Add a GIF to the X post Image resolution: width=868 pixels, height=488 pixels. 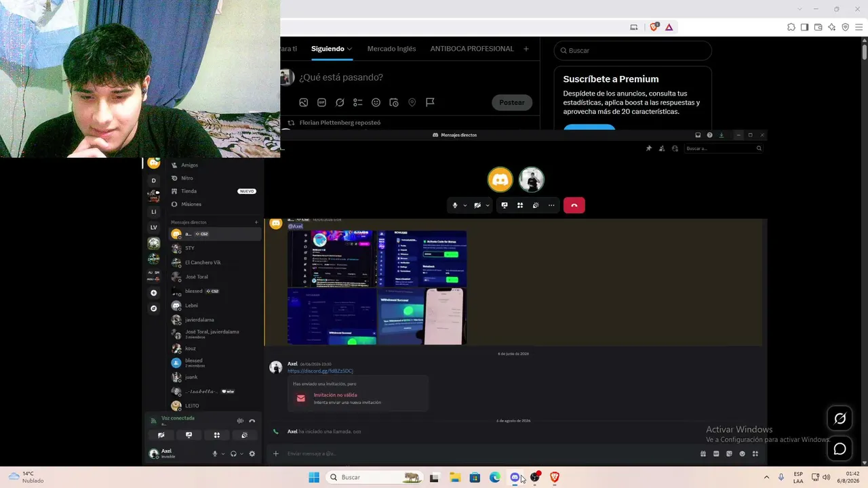321,102
